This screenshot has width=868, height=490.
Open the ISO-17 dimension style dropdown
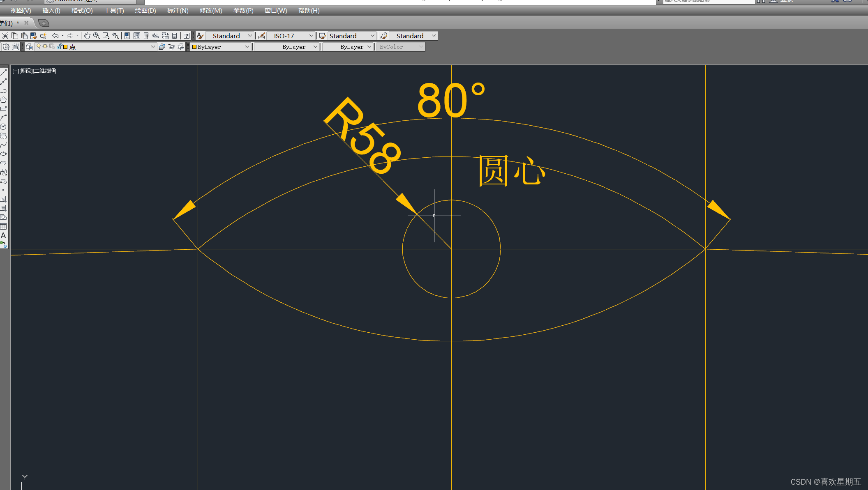[x=311, y=36]
